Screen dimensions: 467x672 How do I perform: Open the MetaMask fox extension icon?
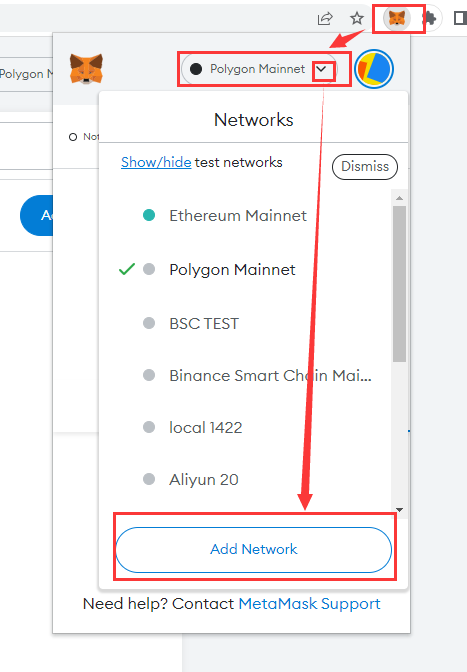click(397, 18)
